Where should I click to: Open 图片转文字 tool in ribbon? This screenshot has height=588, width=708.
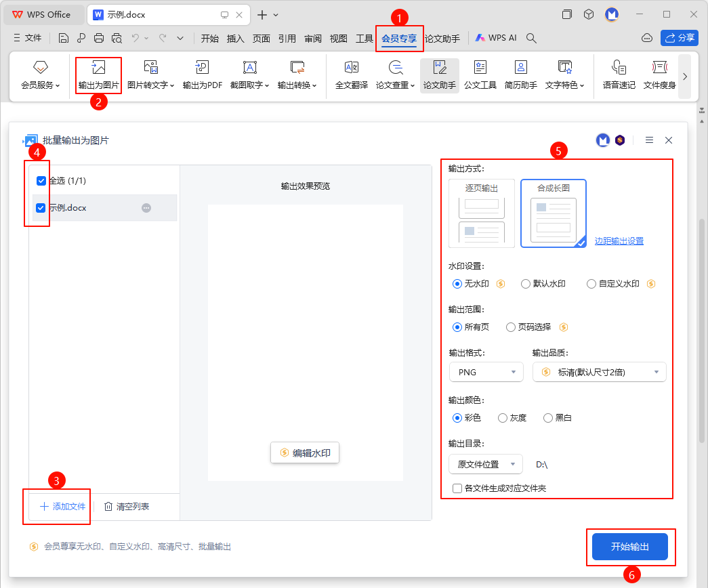[150, 68]
